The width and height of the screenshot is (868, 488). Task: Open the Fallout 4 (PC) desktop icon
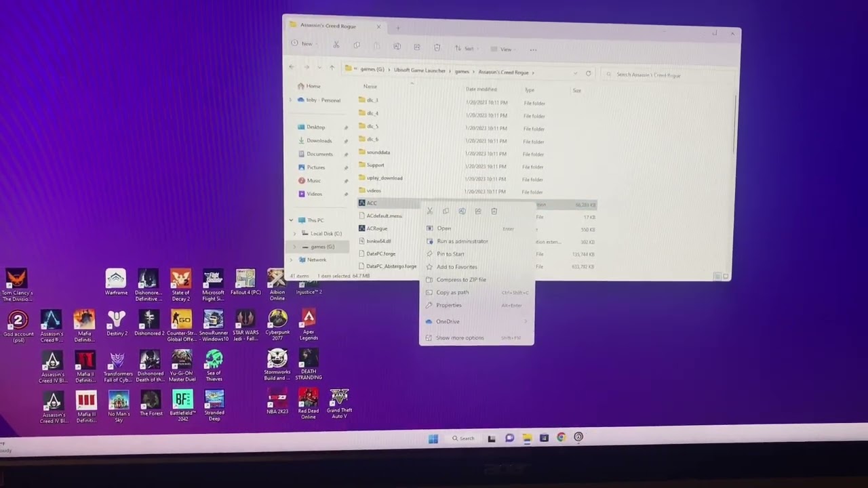click(245, 283)
